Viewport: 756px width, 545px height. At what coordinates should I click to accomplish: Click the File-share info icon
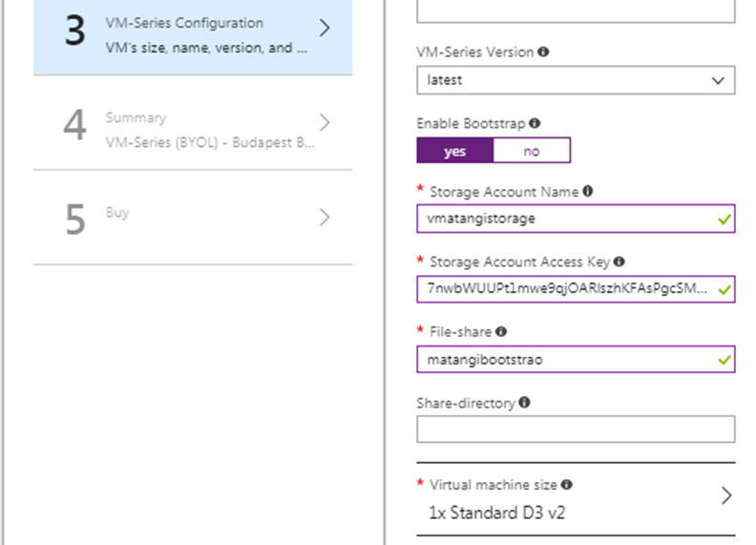pos(501,332)
